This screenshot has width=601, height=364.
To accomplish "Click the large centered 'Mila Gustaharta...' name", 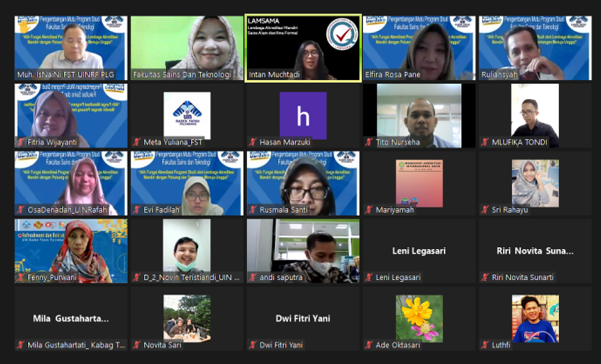I will click(x=71, y=319).
